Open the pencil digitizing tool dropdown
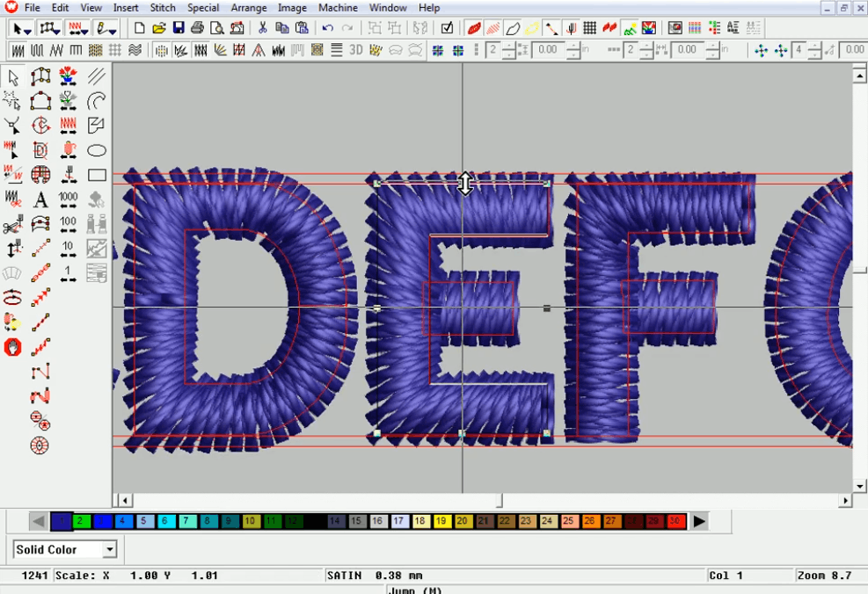Screen dimensions: 868x594 click(x=113, y=30)
